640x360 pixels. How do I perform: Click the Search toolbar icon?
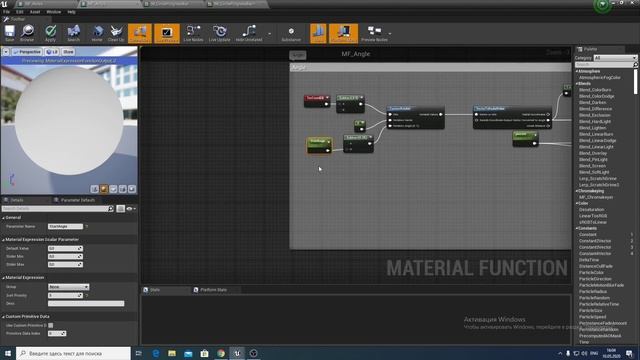coord(73,33)
